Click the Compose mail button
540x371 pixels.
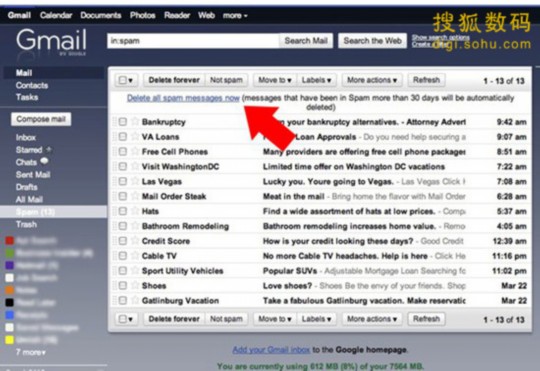click(41, 119)
